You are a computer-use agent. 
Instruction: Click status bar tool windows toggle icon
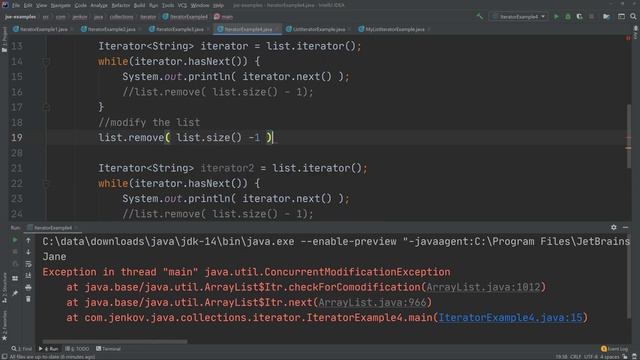click(x=4, y=356)
